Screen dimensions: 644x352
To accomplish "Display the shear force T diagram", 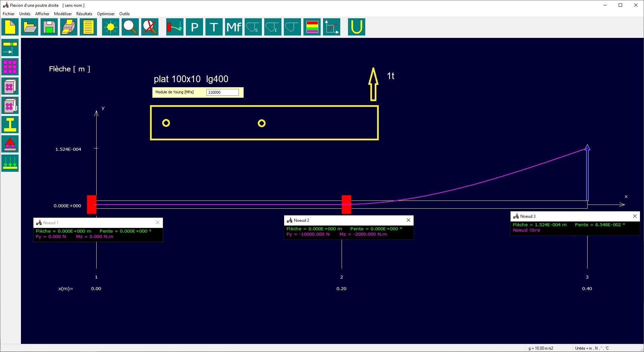I will pyautogui.click(x=214, y=27).
